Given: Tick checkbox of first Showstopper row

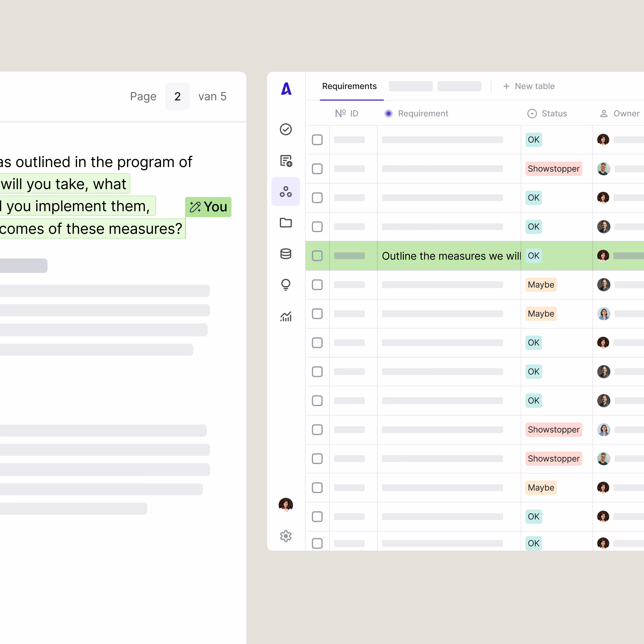Looking at the screenshot, I should (x=317, y=169).
